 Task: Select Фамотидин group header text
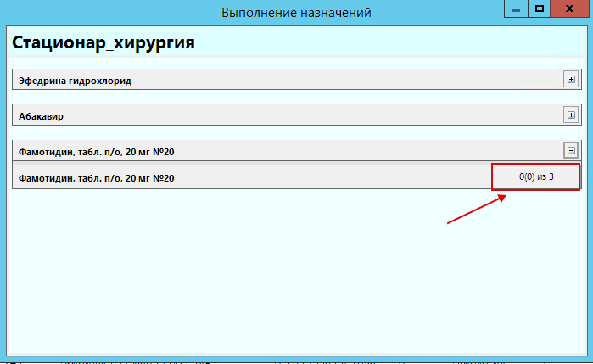(x=97, y=152)
